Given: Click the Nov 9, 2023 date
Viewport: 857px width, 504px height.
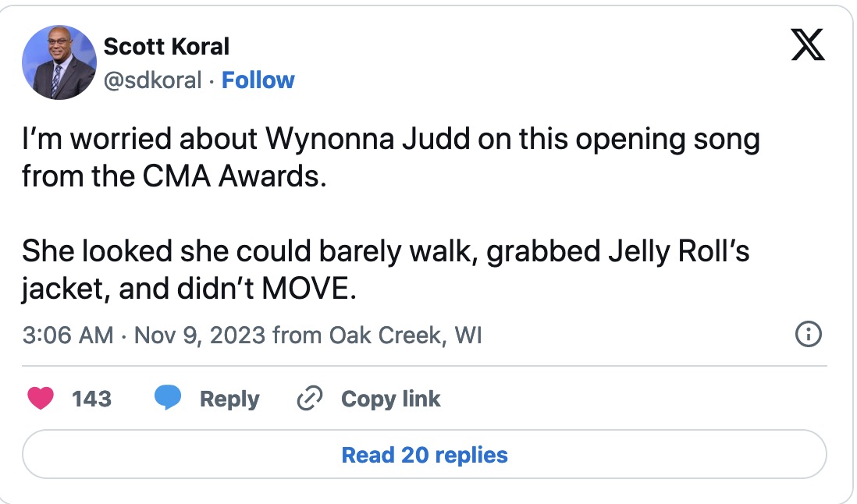Looking at the screenshot, I should point(199,335).
